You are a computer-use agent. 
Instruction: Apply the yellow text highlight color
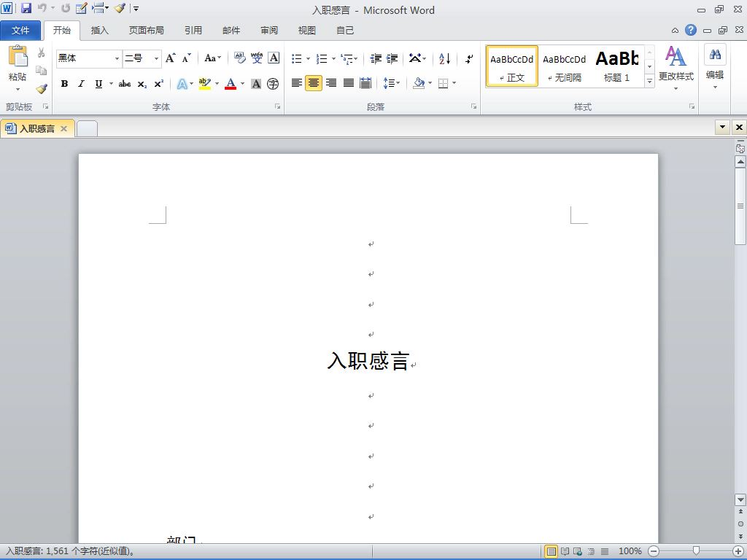pos(205,84)
